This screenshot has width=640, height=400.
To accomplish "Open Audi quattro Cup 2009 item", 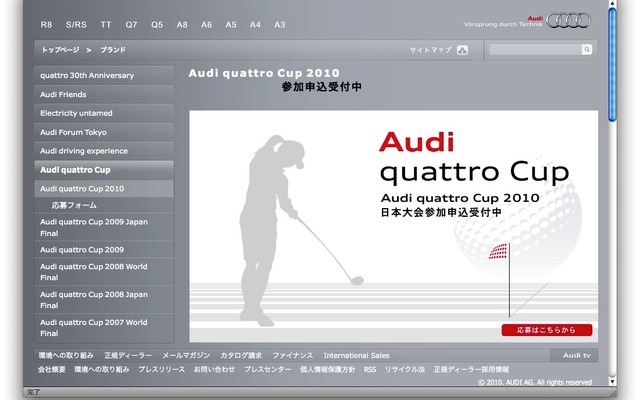I will tap(104, 249).
